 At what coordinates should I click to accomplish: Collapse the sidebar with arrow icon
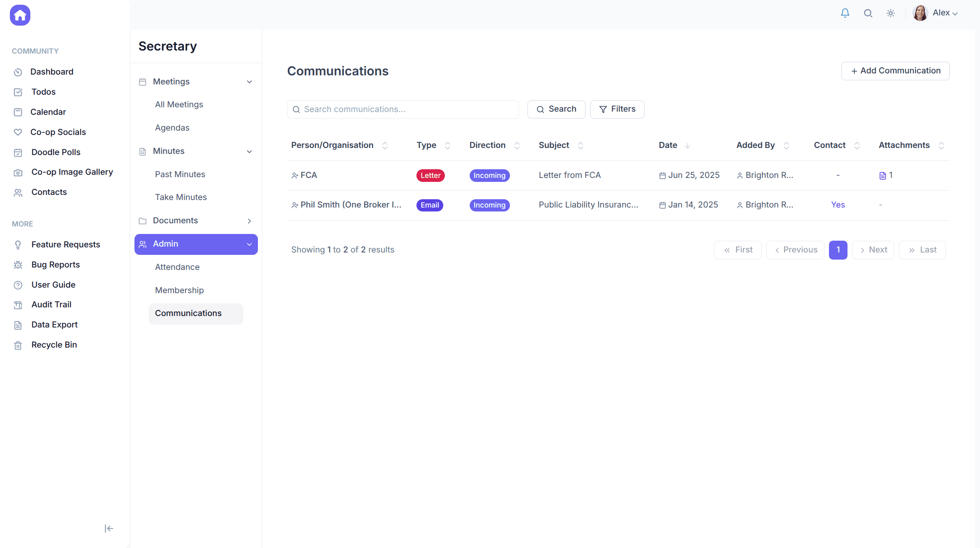(109, 528)
